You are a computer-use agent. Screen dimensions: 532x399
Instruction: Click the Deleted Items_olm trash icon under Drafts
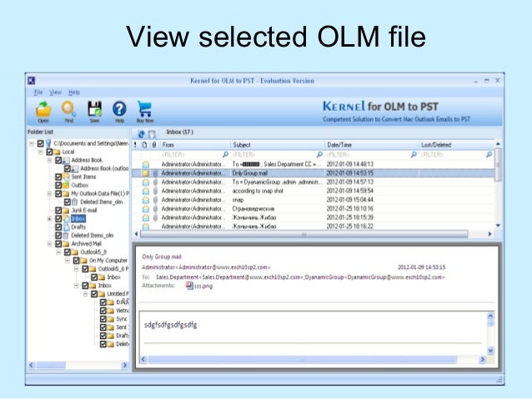pos(66,235)
